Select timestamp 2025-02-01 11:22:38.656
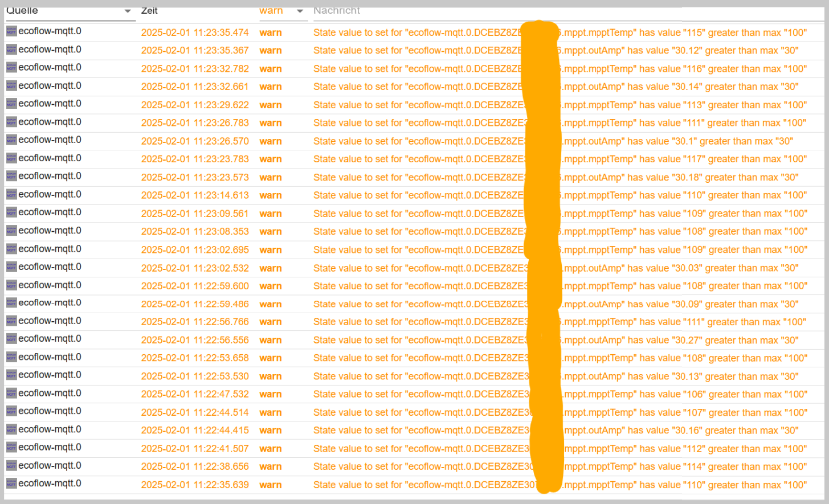The height and width of the screenshot is (504, 829). coord(195,466)
